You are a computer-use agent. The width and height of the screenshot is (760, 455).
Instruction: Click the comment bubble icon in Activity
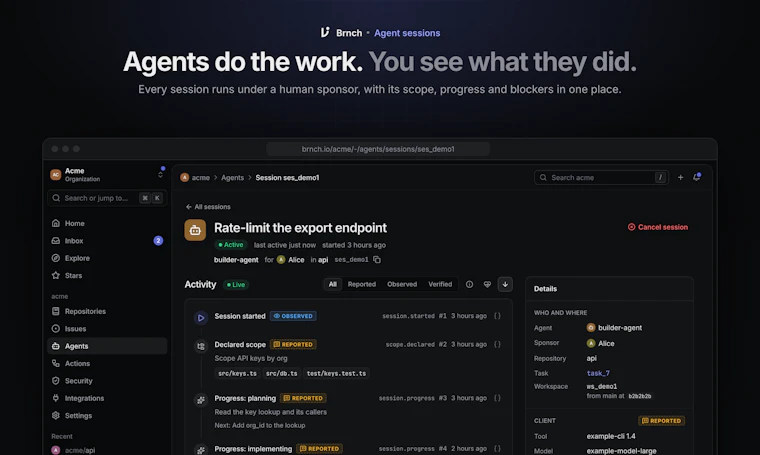pyautogui.click(x=487, y=284)
